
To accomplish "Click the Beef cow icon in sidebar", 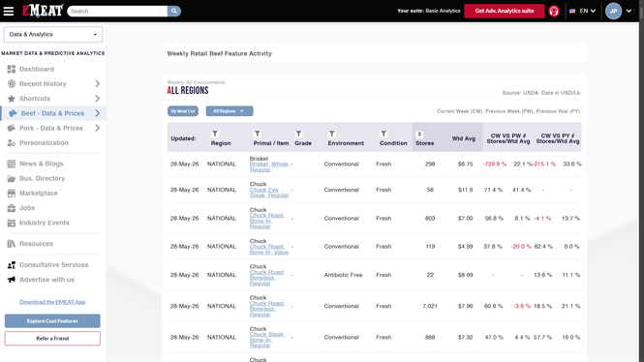I will point(14,113).
